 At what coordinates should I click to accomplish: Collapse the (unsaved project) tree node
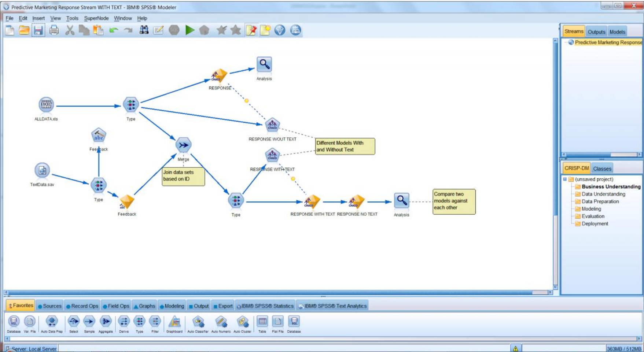(x=565, y=179)
